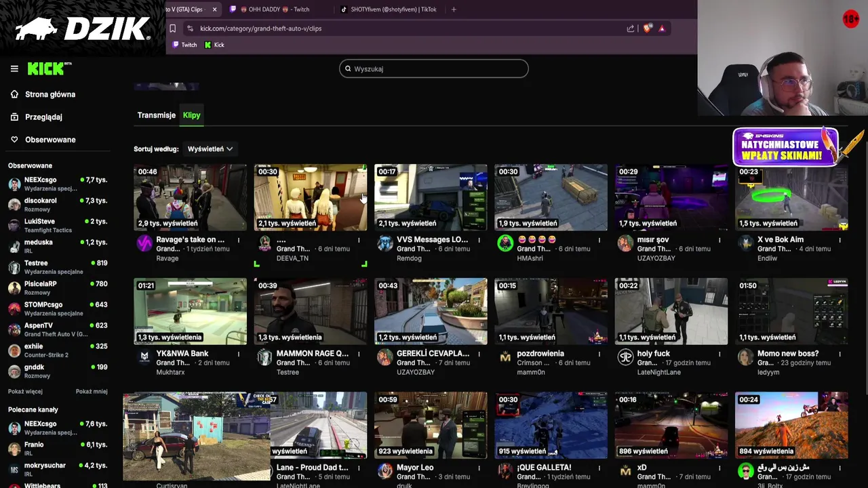Play the VVS Messages clip thumbnail

431,197
